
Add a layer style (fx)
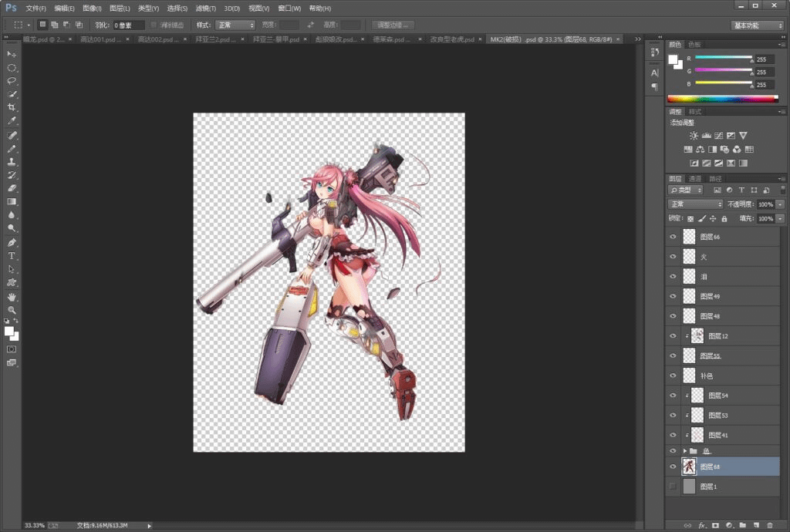click(x=702, y=526)
